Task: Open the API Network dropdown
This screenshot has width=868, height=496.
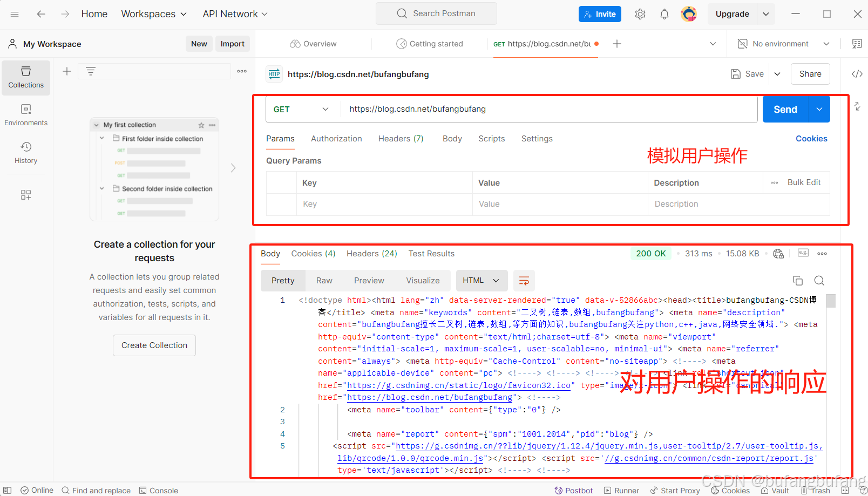Action: coord(235,14)
